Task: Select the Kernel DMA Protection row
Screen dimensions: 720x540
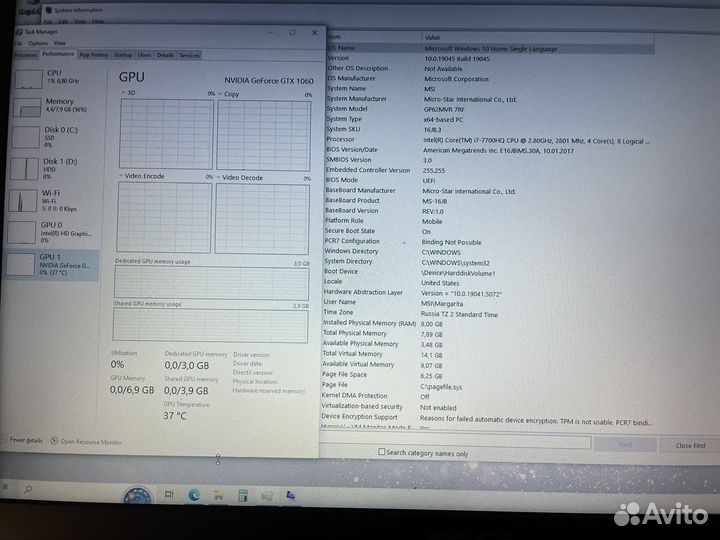Action: (487, 396)
